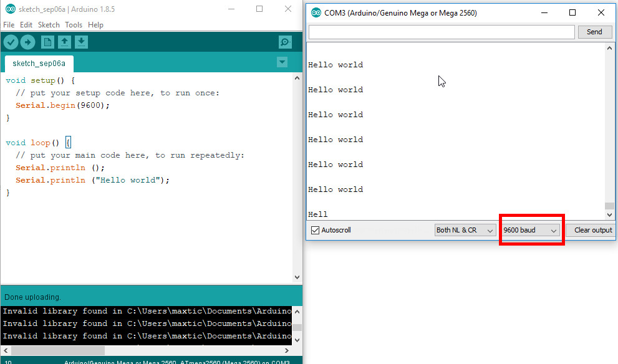Click the Arduino logo in the COM3 window title
618x364 pixels.
316,12
